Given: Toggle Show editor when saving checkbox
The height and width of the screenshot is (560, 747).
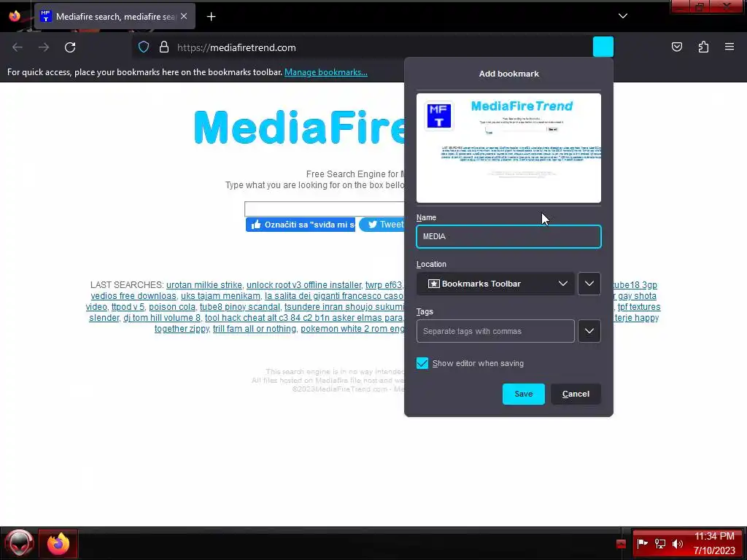Looking at the screenshot, I should (x=422, y=363).
